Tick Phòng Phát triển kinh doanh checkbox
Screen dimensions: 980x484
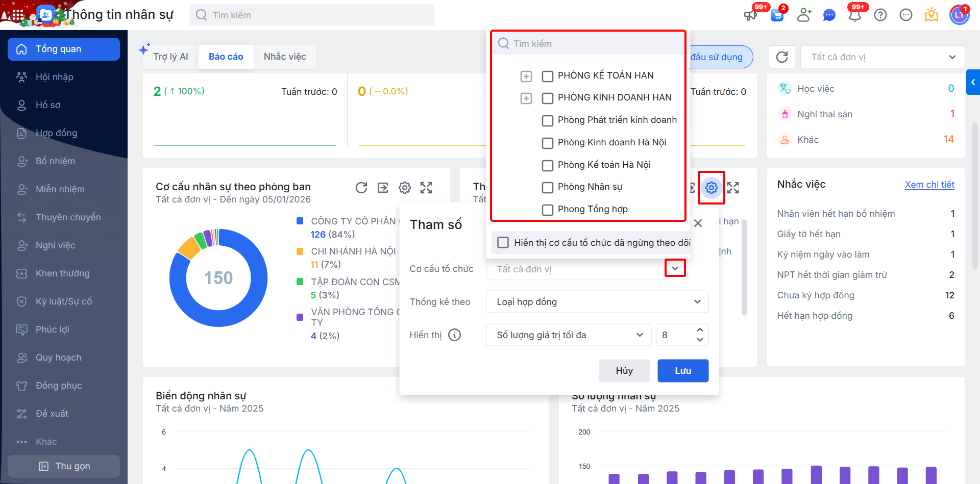(x=548, y=120)
